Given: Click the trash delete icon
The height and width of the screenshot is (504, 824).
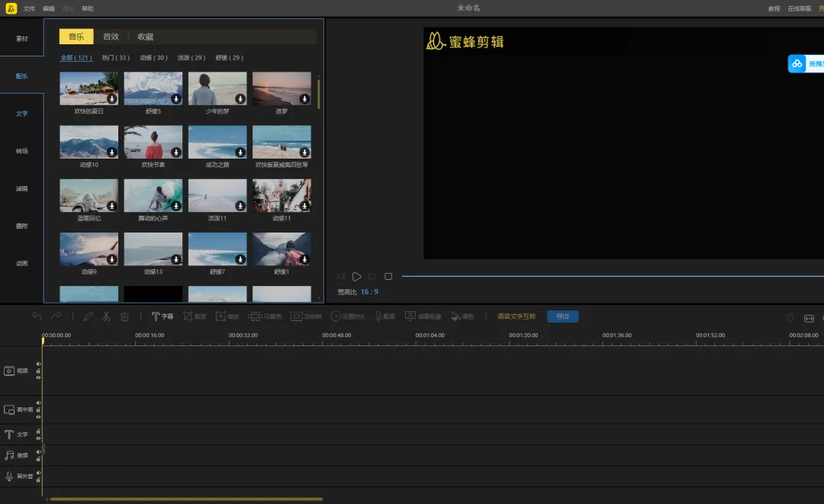Looking at the screenshot, I should [124, 316].
